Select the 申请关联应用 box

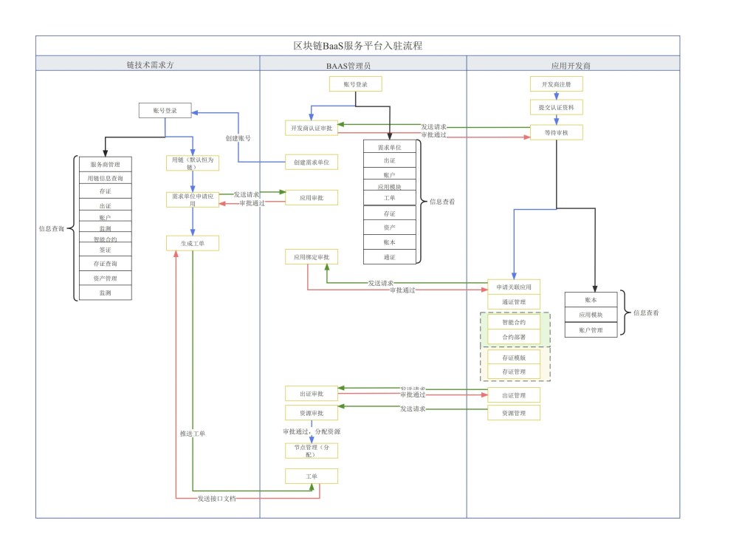point(514,287)
